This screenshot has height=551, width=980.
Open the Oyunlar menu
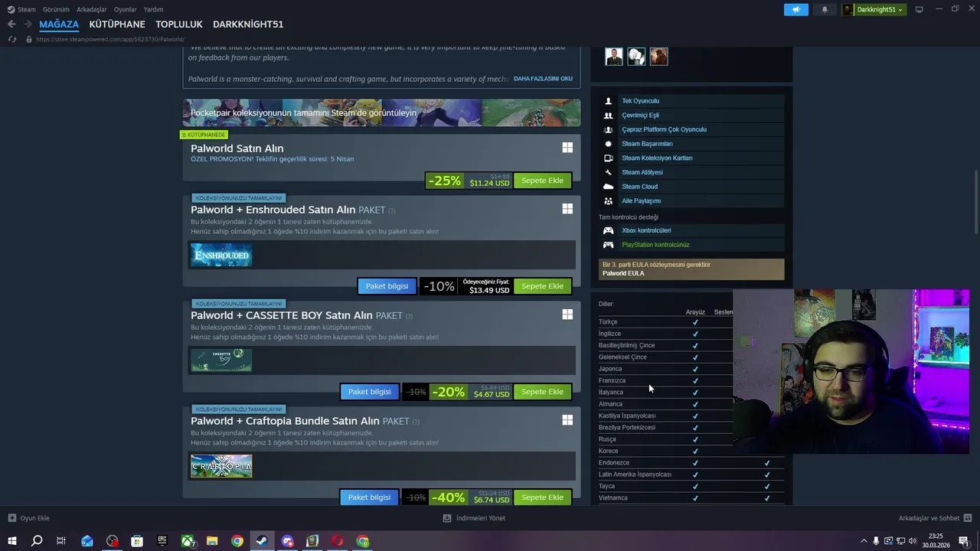[x=125, y=9]
